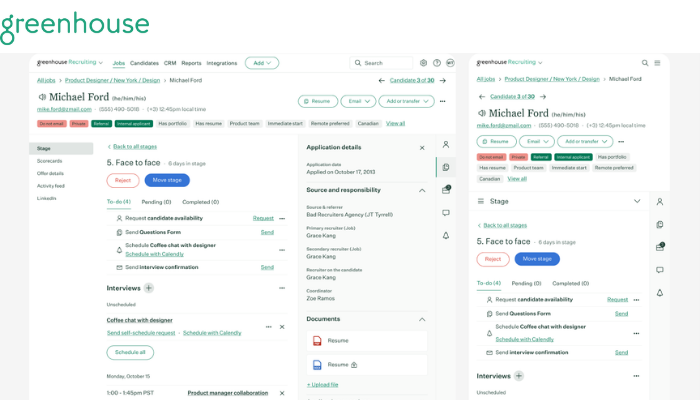Image resolution: width=700 pixels, height=400 pixels.
Task: Click Send self-schedule request link
Action: pyautogui.click(x=141, y=333)
